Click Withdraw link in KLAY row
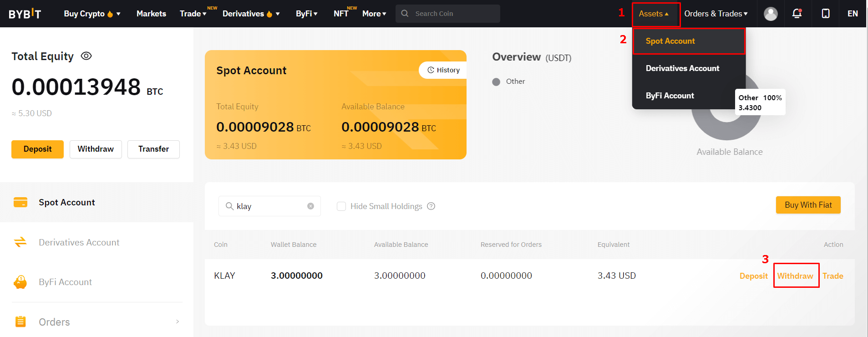 click(x=795, y=276)
